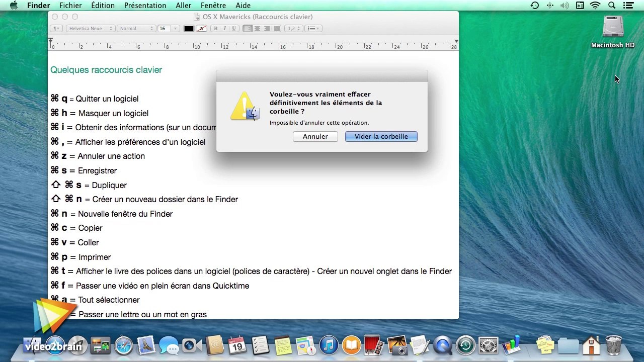The width and height of the screenshot is (644, 362).
Task: Align text right in the toolbar
Action: point(267,29)
